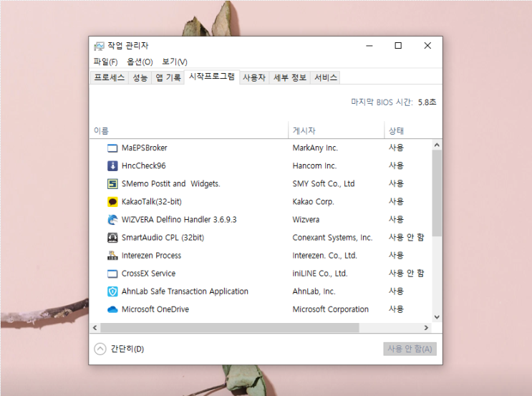Switch to the 앱 기록 tab
The width and height of the screenshot is (532, 396).
[x=168, y=78]
